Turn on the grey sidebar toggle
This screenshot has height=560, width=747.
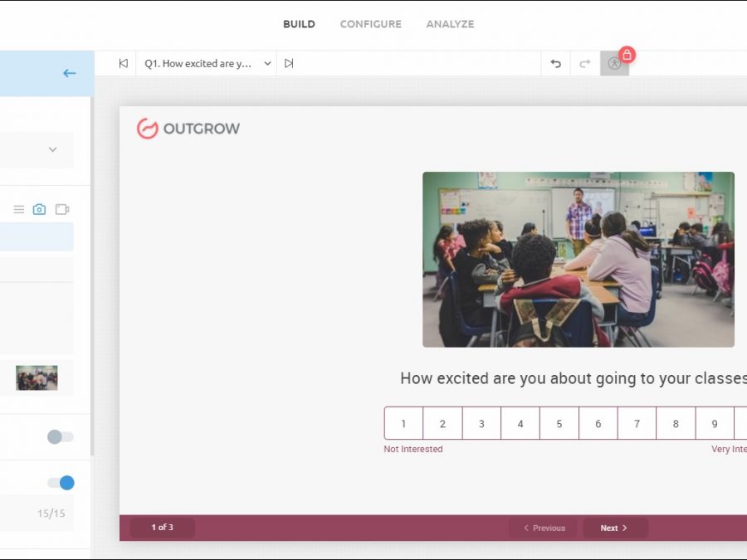[x=60, y=436]
